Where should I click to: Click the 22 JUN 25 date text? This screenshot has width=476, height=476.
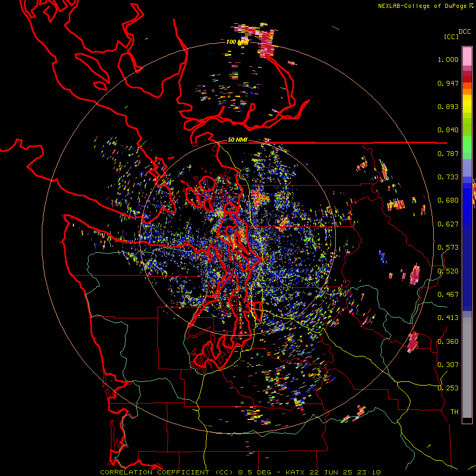tap(331, 472)
